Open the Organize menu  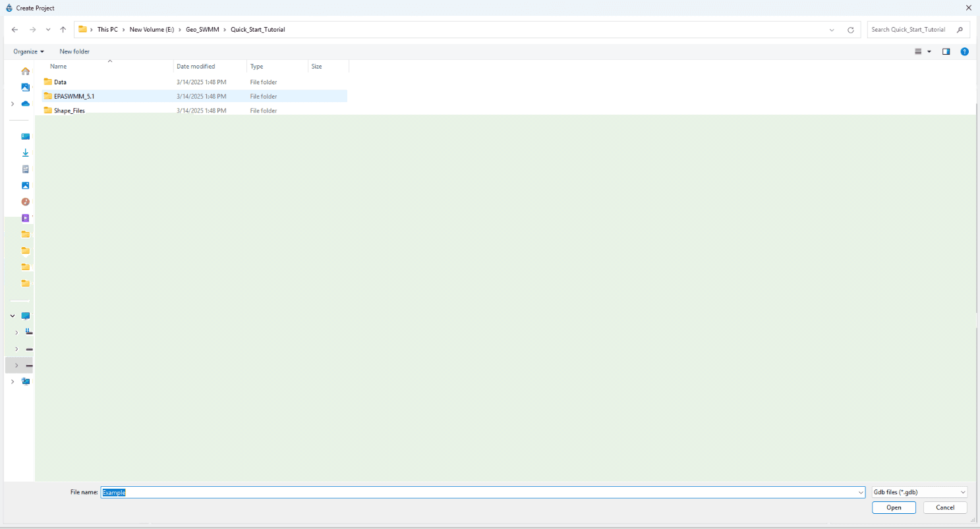(x=28, y=51)
